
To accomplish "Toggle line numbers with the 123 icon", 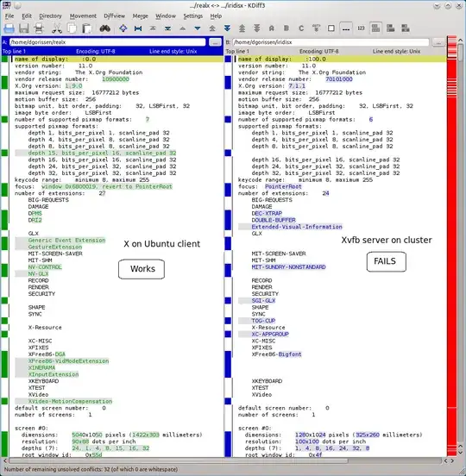I will 361,28.
